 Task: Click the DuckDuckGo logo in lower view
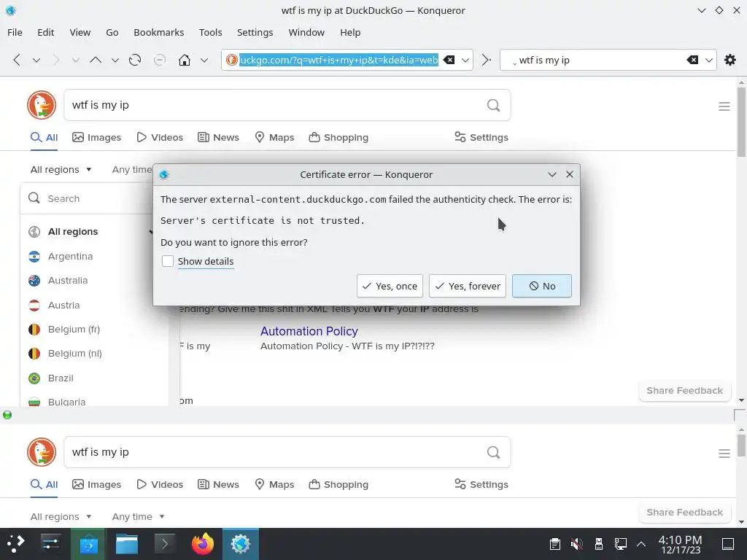[42, 452]
